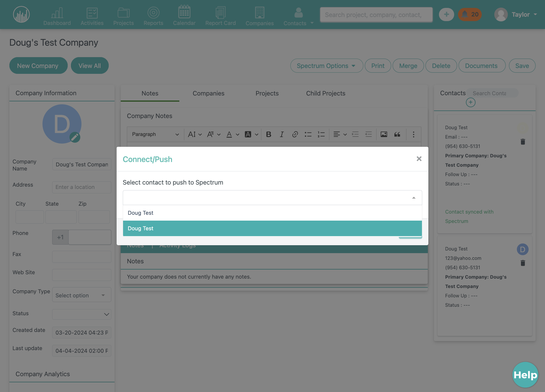The height and width of the screenshot is (392, 545).
Task: Click the plus quick-add button in header
Action: point(447,14)
